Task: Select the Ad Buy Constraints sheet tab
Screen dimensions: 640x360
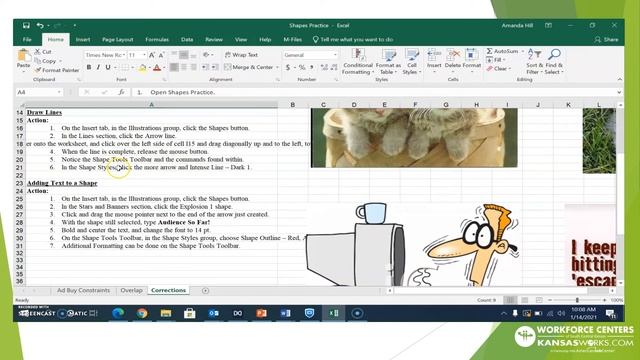Action: coord(83,290)
